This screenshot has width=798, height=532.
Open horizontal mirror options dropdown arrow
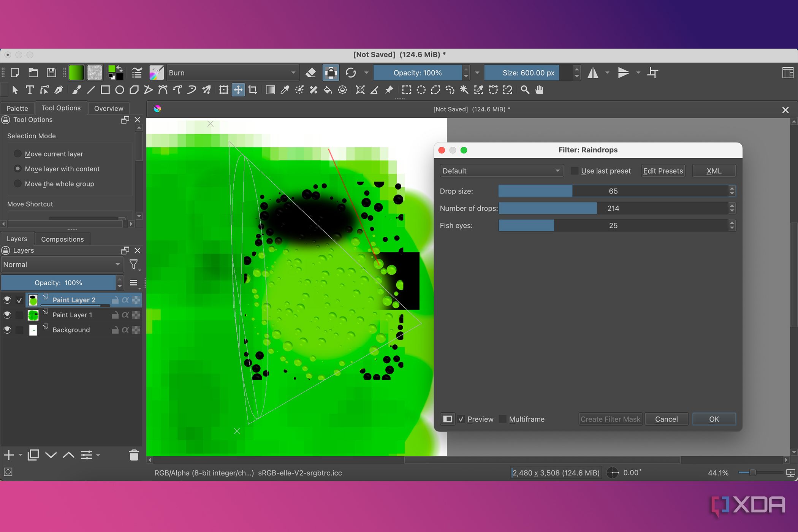pos(607,73)
